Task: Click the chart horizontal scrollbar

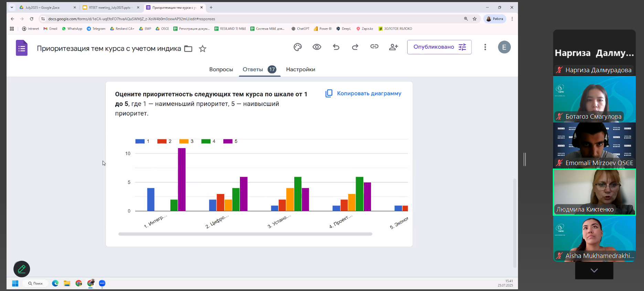Action: 245,234
